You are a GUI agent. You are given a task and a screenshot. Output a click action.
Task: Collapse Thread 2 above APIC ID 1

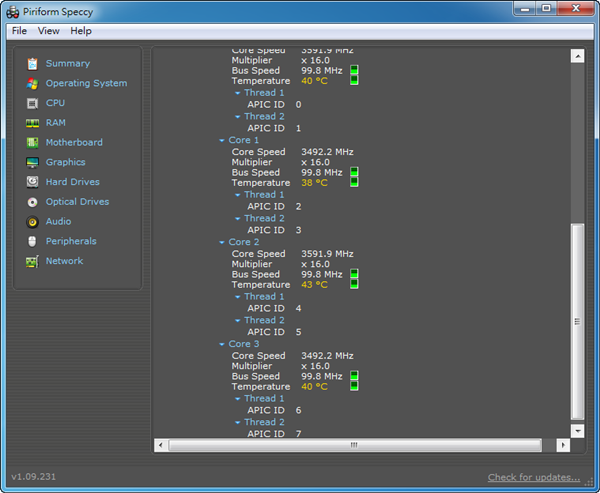238,117
